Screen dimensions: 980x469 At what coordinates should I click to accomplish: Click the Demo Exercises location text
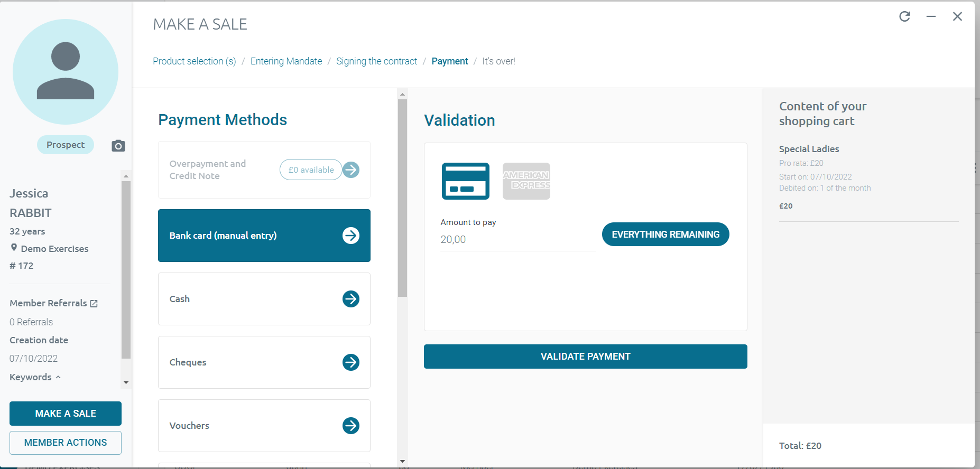[x=54, y=249]
